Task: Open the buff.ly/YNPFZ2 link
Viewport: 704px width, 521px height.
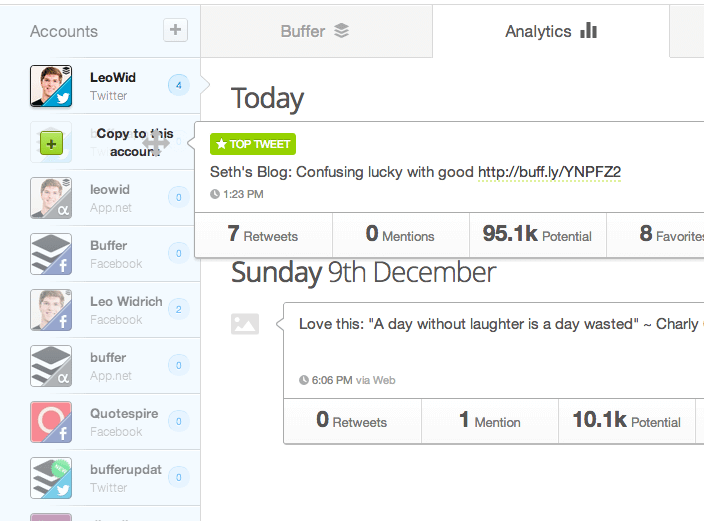Action: pyautogui.click(x=549, y=172)
